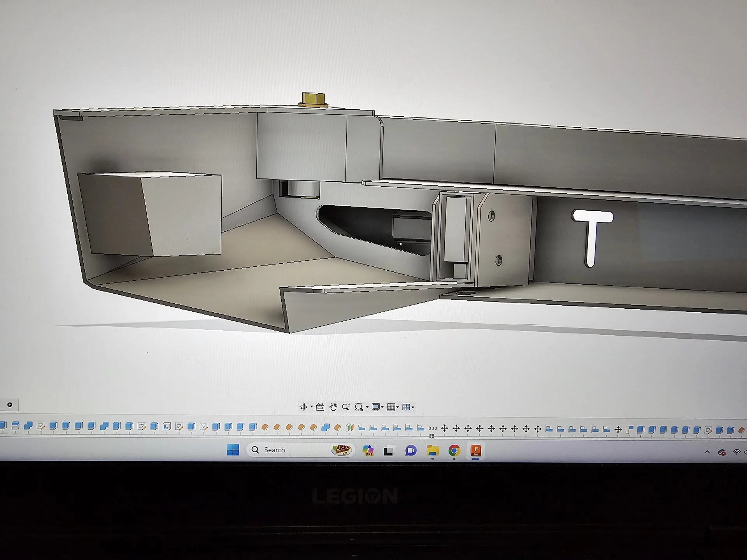Open Google Chrome from the taskbar
This screenshot has width=747, height=560.
(x=454, y=451)
